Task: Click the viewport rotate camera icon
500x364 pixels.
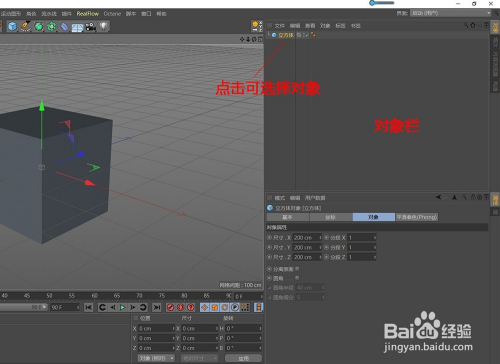Action: click(x=254, y=39)
